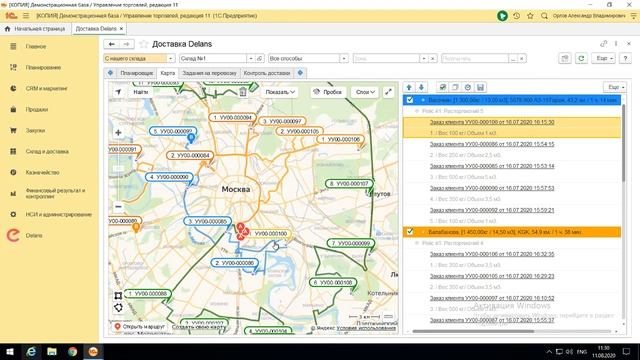This screenshot has width=640, height=360.
Task: Click Создать свою карту link
Action: (x=198, y=327)
